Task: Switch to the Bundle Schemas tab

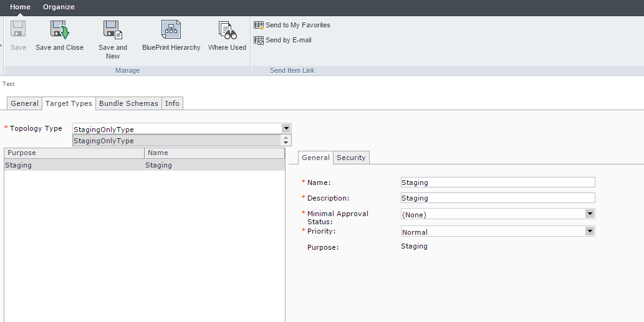Action: click(x=128, y=103)
